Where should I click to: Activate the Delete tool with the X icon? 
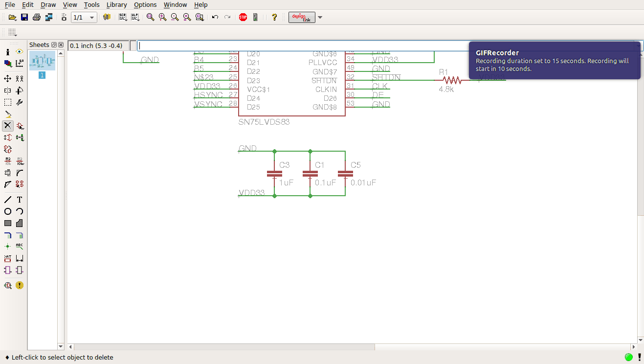point(8,126)
